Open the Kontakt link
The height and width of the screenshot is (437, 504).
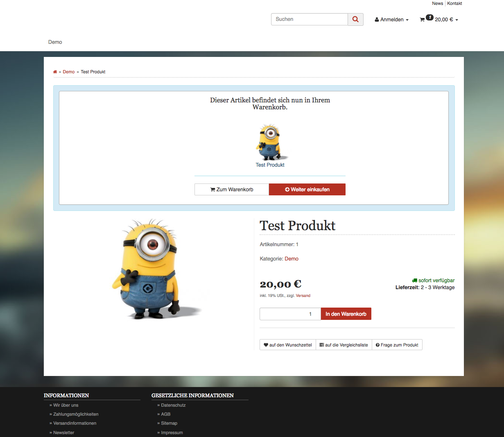(454, 3)
